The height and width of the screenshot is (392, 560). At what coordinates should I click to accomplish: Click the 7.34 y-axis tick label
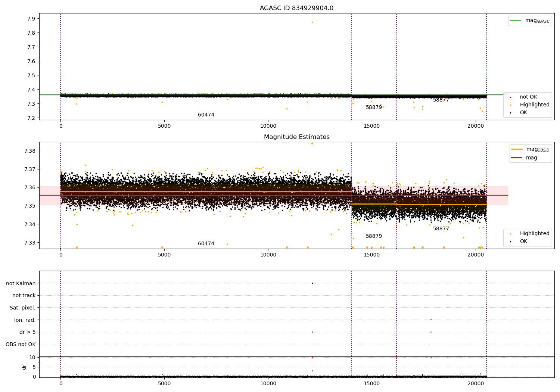30,224
